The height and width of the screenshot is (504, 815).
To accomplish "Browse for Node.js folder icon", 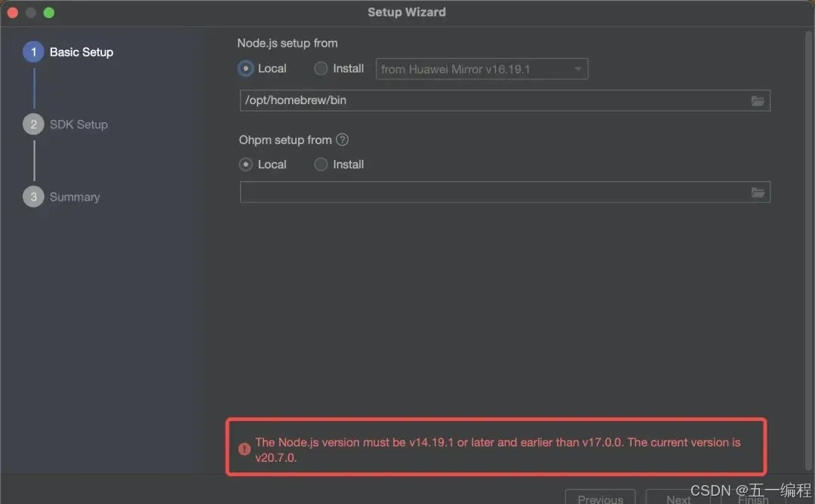I will [758, 101].
